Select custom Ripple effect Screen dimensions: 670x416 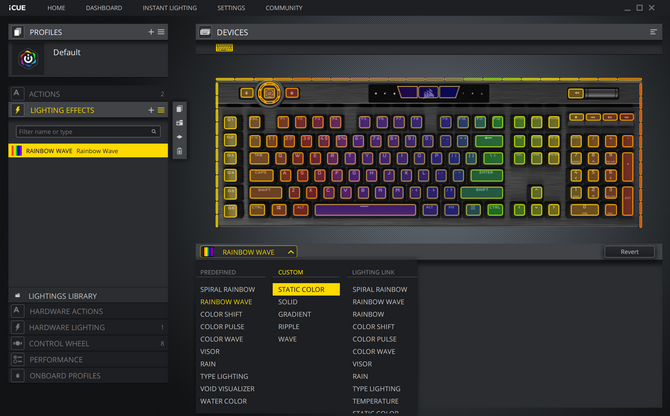coord(288,327)
